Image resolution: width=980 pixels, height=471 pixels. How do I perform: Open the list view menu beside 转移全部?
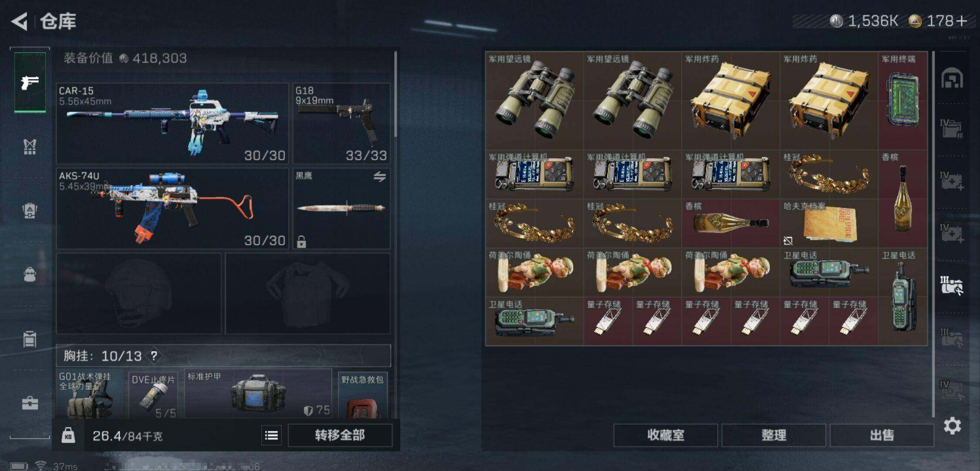(271, 435)
